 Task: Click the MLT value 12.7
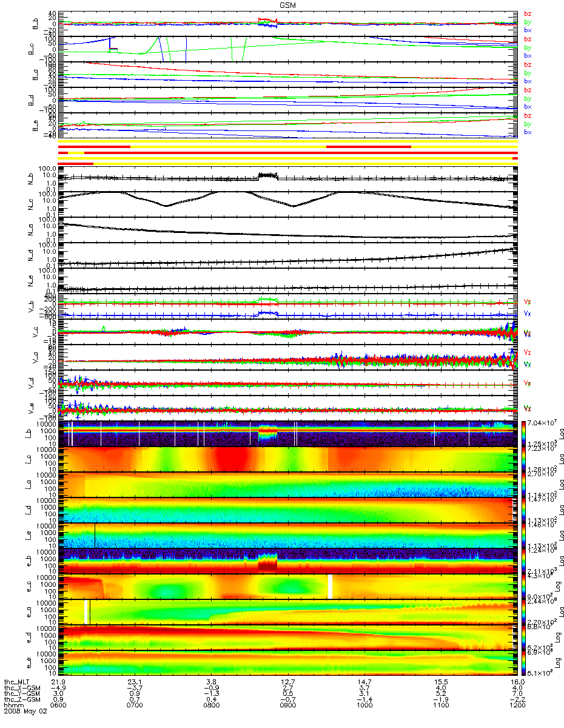click(x=289, y=681)
